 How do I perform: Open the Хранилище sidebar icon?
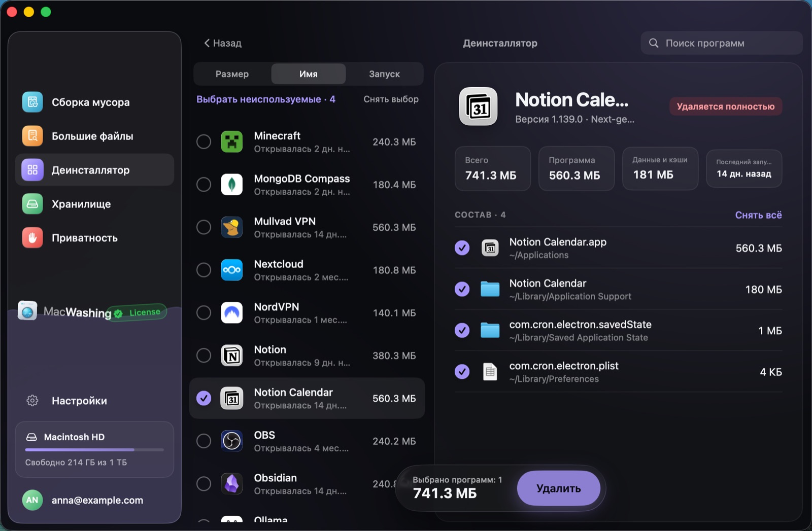coord(32,204)
